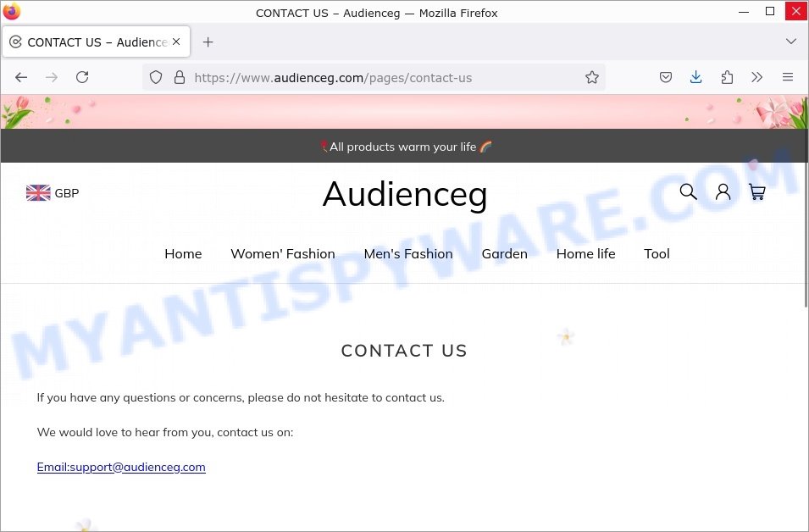List all tabs dropdown arrow
This screenshot has width=809, height=532.
[791, 42]
